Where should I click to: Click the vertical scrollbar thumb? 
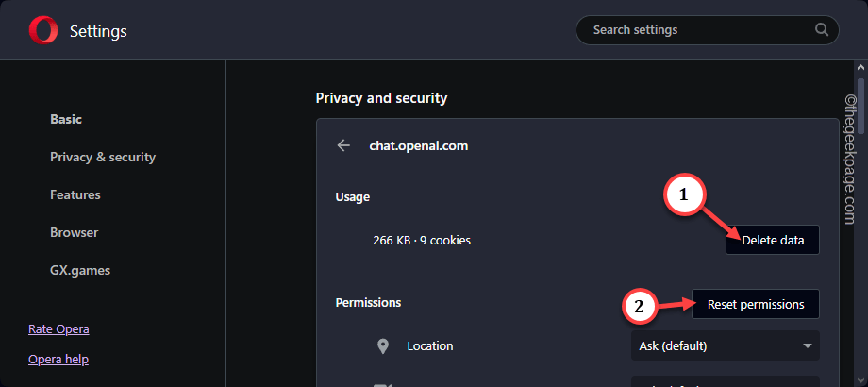(x=860, y=106)
